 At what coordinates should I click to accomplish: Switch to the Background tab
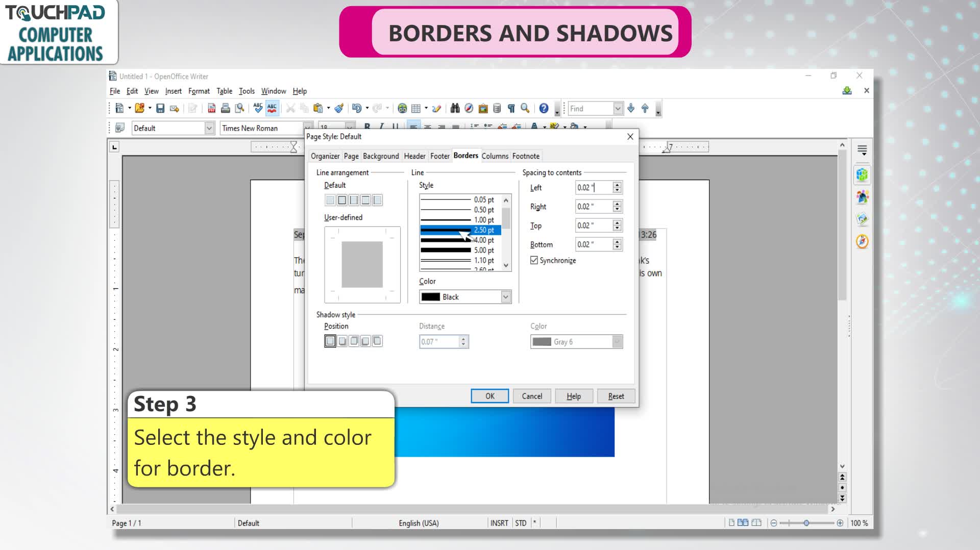pyautogui.click(x=381, y=156)
